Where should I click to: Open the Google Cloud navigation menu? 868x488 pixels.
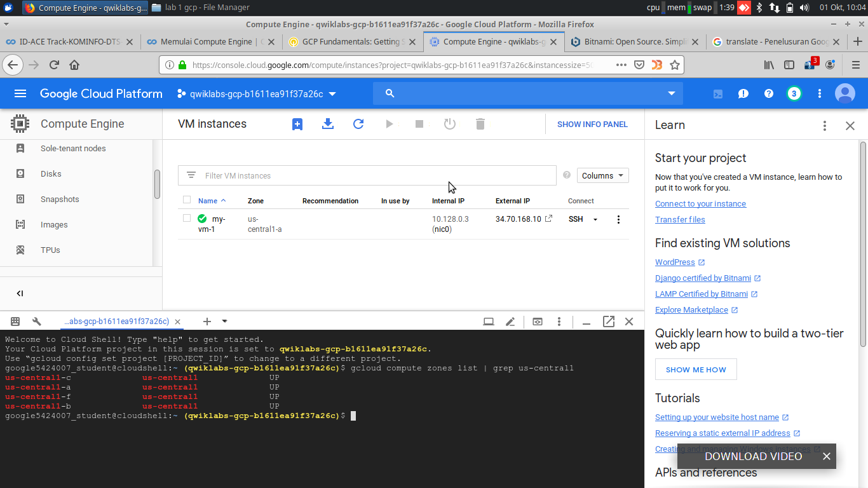coord(21,93)
